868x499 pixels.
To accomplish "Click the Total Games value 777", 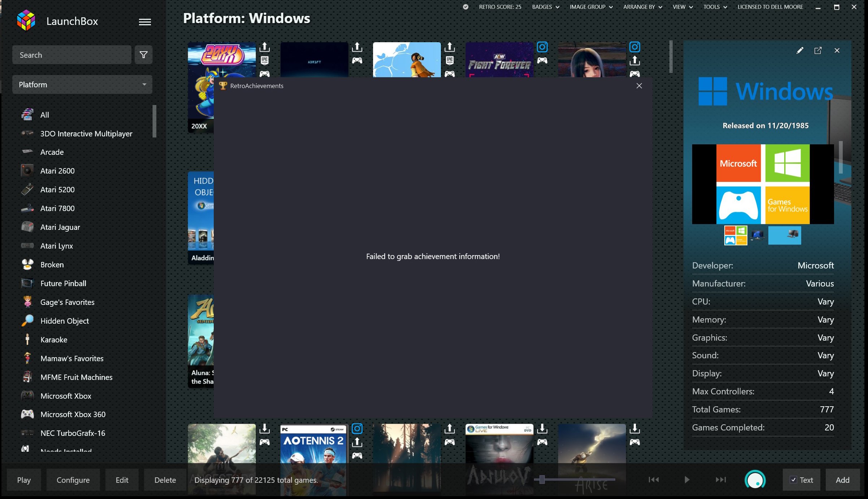I will 826,409.
